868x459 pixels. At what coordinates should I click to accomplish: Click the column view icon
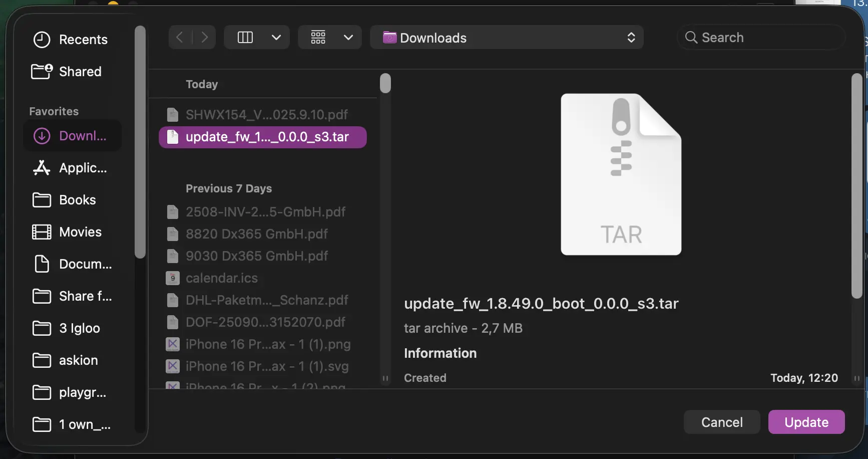pos(245,38)
